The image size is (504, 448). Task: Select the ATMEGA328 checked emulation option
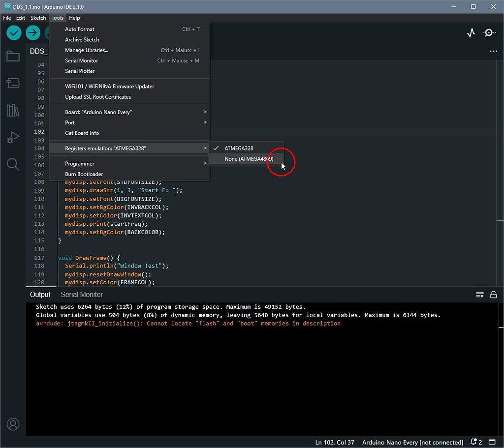click(239, 148)
